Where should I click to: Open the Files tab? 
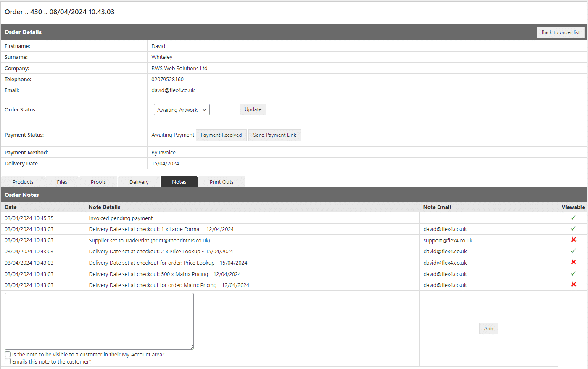point(62,182)
